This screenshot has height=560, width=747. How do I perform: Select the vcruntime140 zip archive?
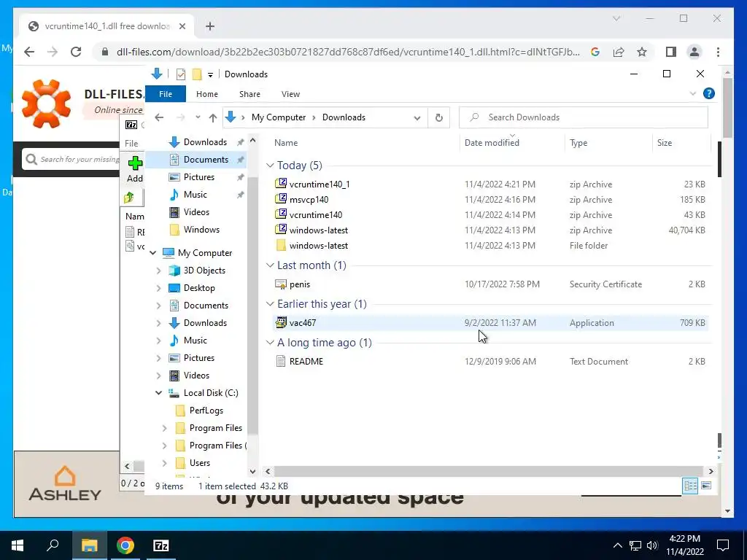pos(316,215)
